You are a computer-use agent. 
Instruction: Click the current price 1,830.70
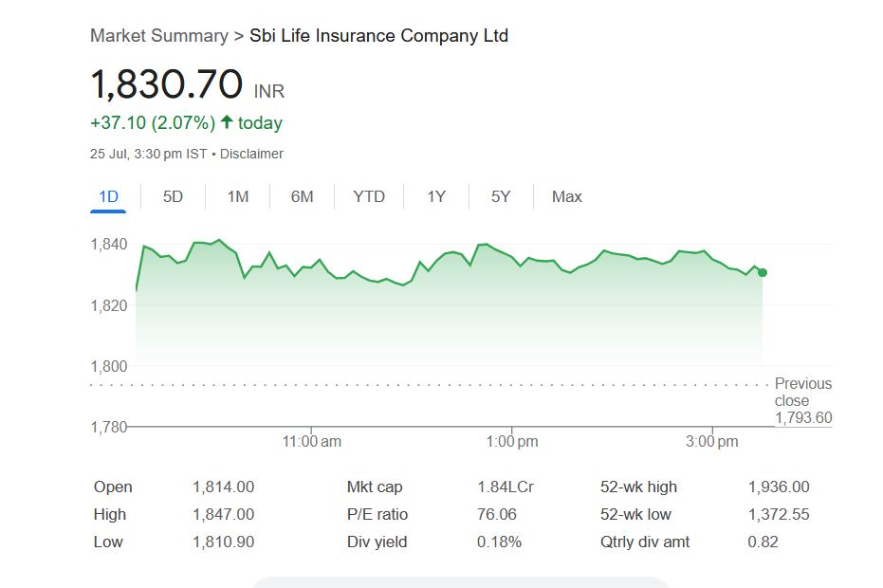coord(167,85)
